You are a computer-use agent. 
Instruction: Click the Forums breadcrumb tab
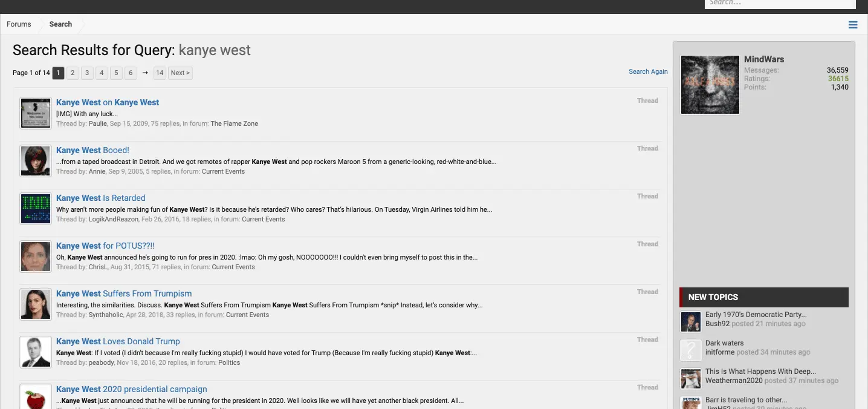pyautogui.click(x=19, y=24)
